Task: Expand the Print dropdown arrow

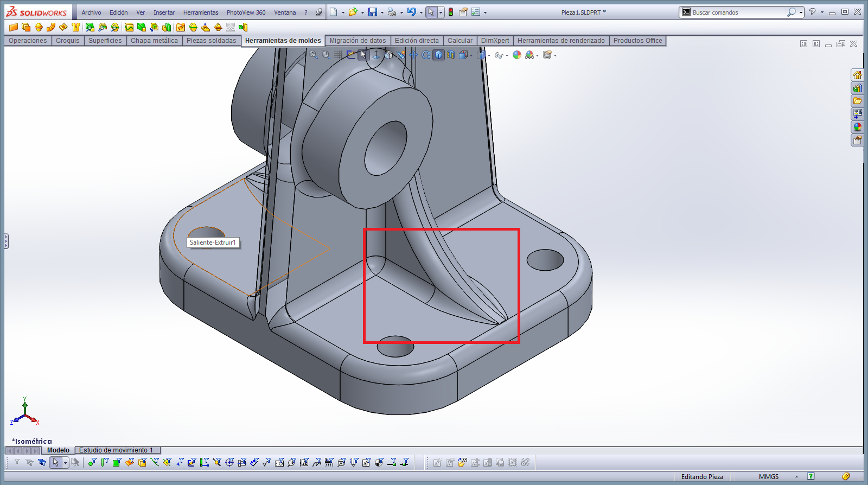Action: click(x=401, y=12)
